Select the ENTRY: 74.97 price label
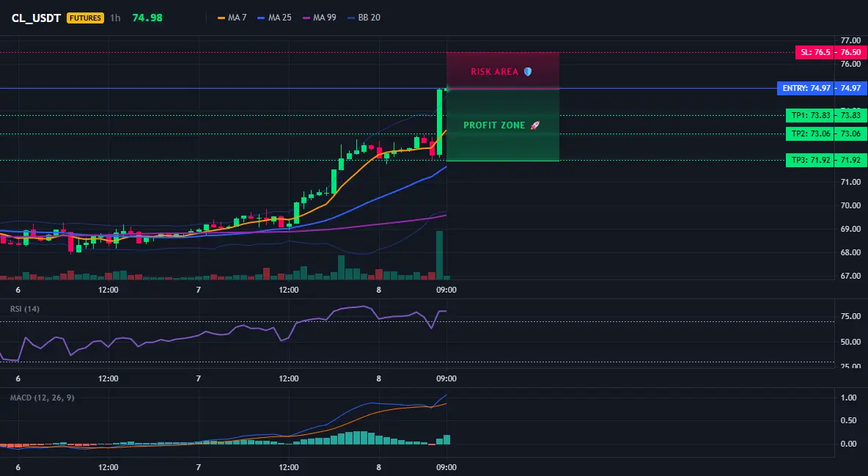868x476 pixels. 806,88
